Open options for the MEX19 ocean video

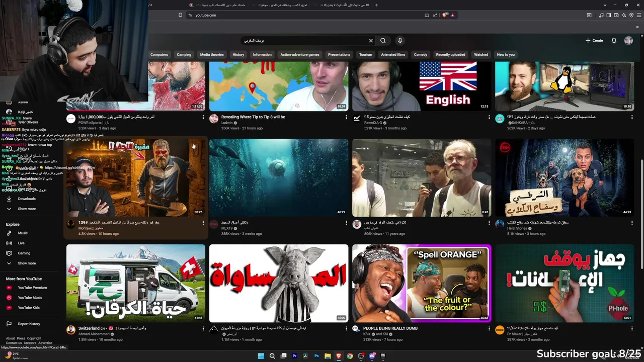tap(346, 223)
